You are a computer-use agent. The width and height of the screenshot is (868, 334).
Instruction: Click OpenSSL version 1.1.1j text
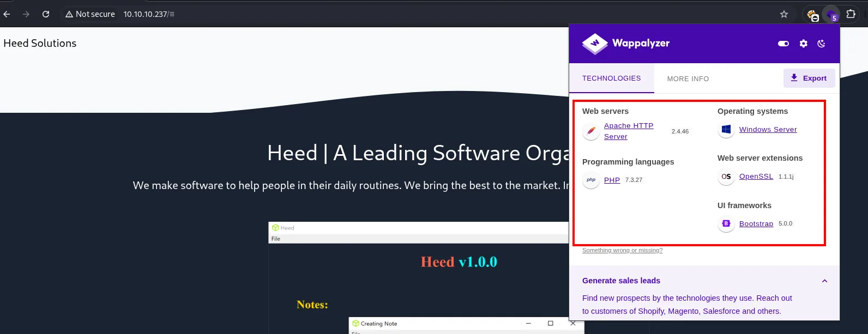(786, 177)
